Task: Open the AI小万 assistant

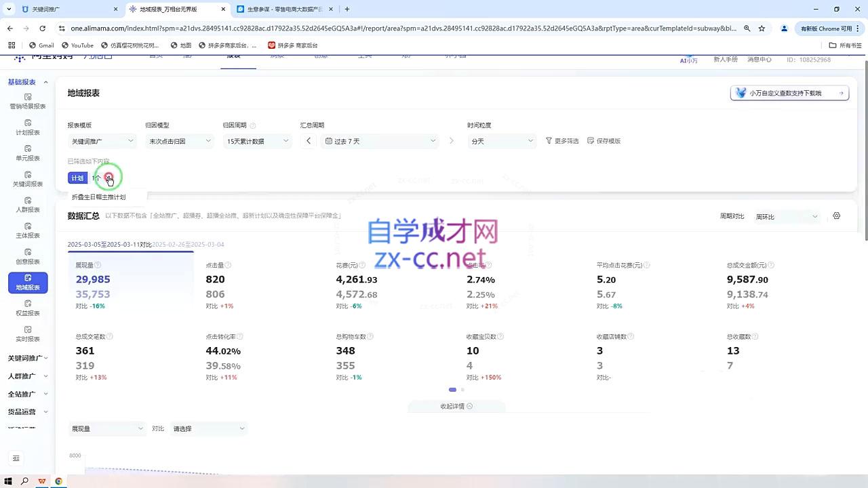Action: pyautogui.click(x=689, y=60)
